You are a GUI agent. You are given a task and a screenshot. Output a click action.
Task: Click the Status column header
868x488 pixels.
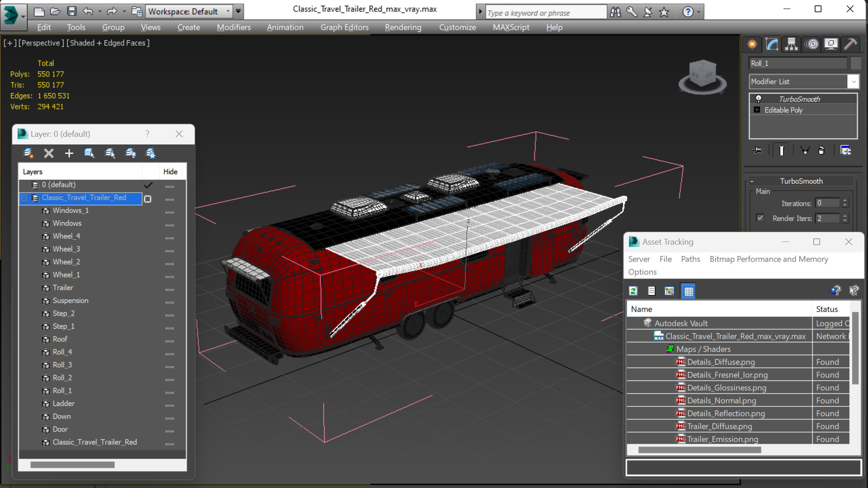tap(830, 309)
